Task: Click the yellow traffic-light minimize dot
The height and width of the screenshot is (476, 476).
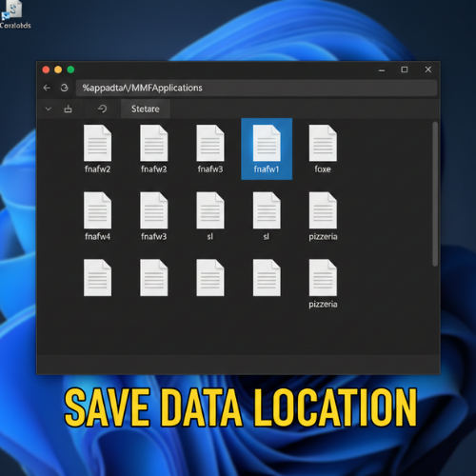Action: click(x=58, y=69)
